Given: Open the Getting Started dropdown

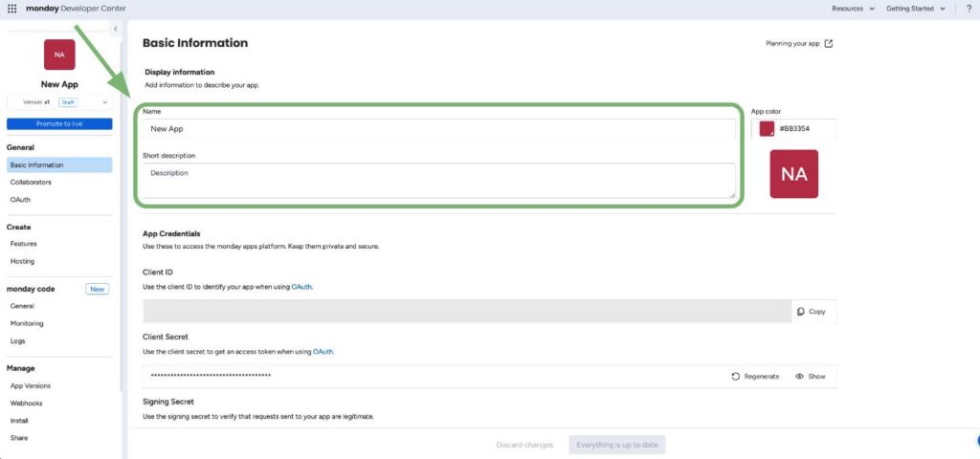Looking at the screenshot, I should pos(916,9).
